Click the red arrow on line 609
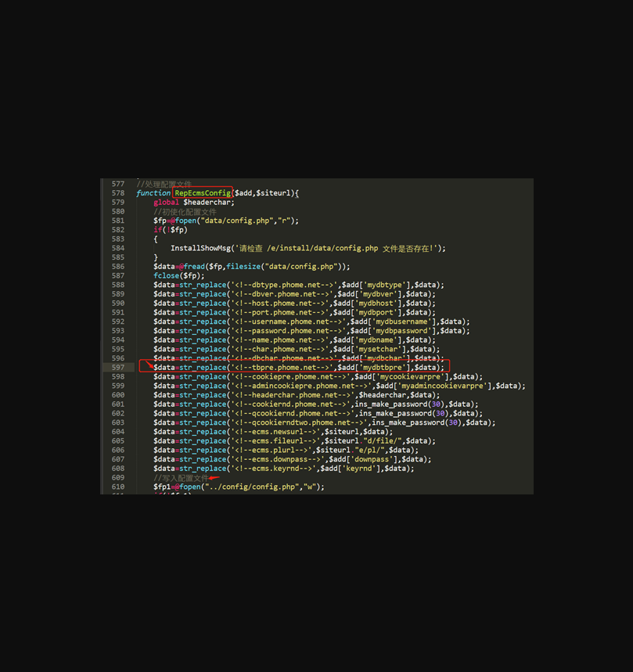The height and width of the screenshot is (672, 633). coord(214,478)
